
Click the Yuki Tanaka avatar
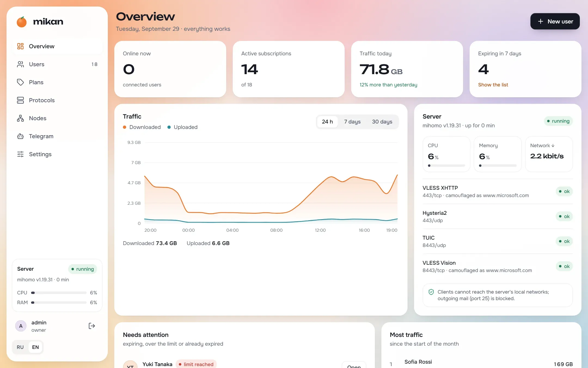(x=130, y=365)
